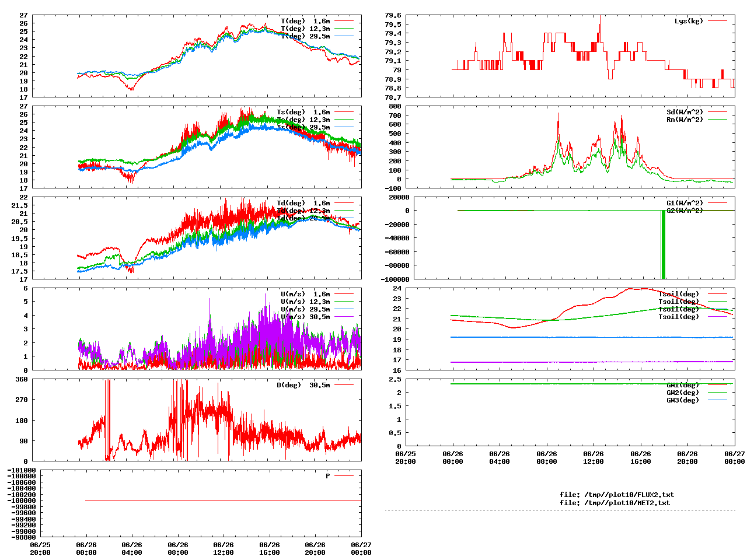The image size is (747, 560).
Task: Click the 270 y-axis label on direction plot
Action: 22,400
